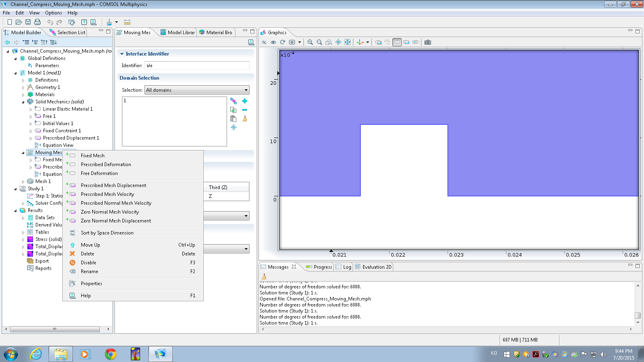
Task: Undo the last action
Action: (x=50, y=22)
